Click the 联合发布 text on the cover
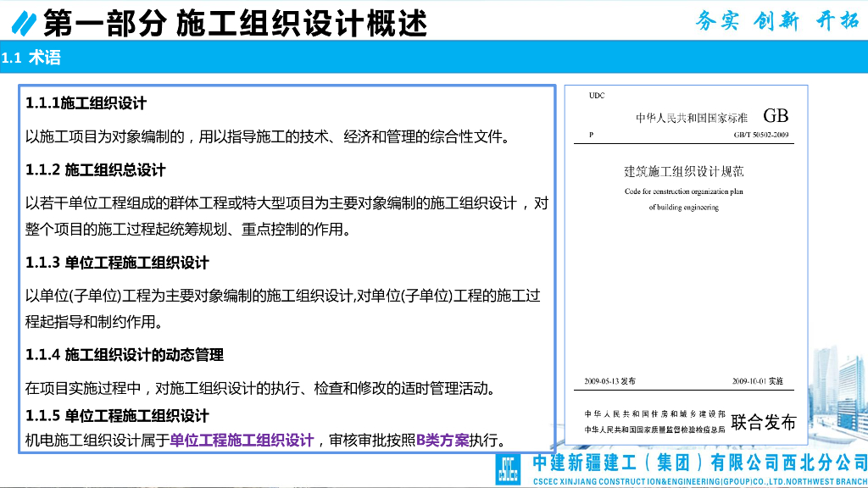The width and height of the screenshot is (868, 488). click(x=763, y=422)
